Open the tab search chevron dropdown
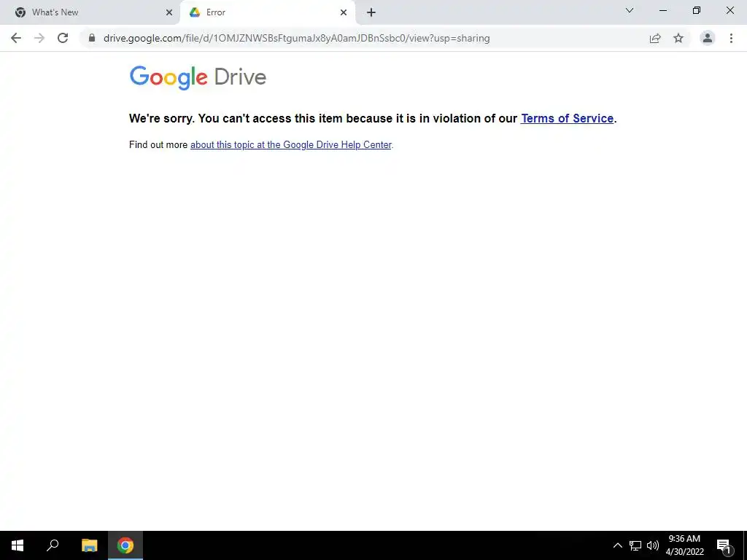Image resolution: width=747 pixels, height=560 pixels. [630, 10]
